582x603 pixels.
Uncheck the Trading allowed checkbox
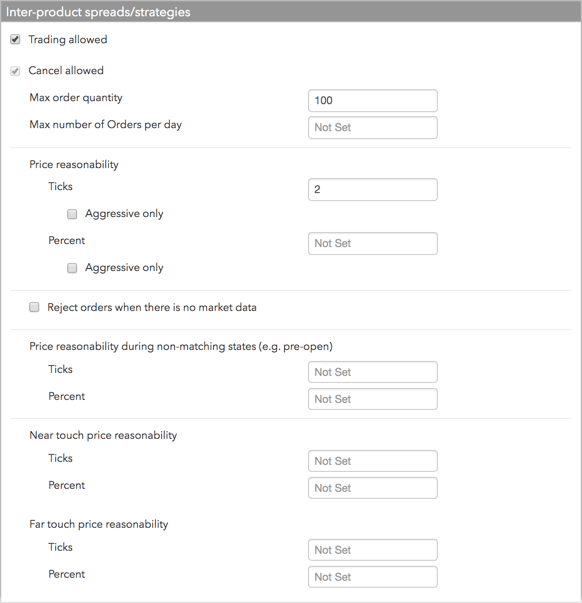click(x=15, y=40)
